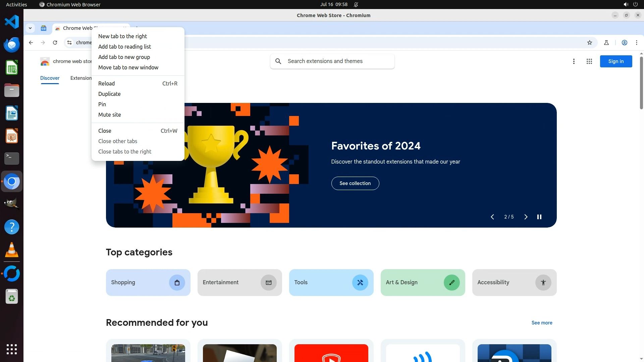The width and height of the screenshot is (644, 362).
Task: Reload page using the toolbar refresh icon
Action: click(x=55, y=43)
